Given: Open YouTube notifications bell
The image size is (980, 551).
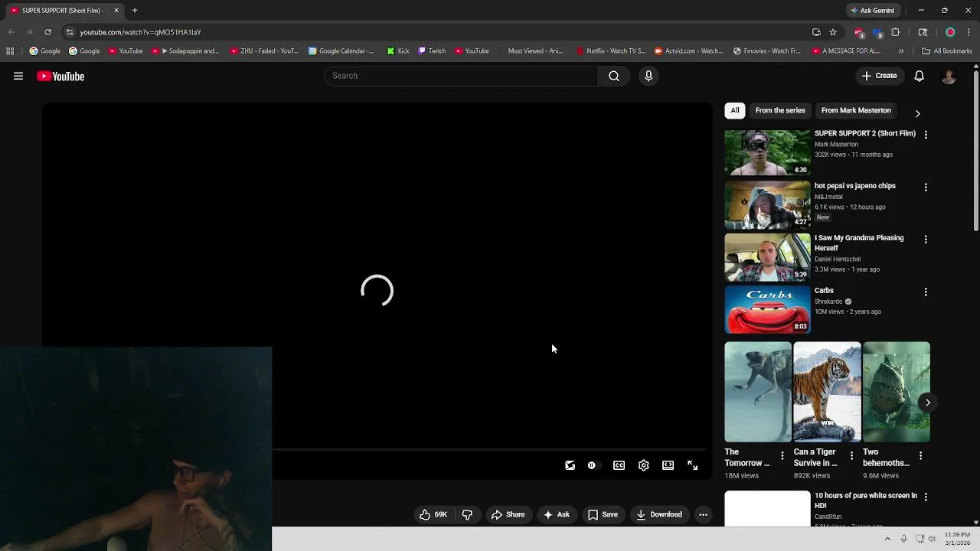Looking at the screenshot, I should point(920,76).
